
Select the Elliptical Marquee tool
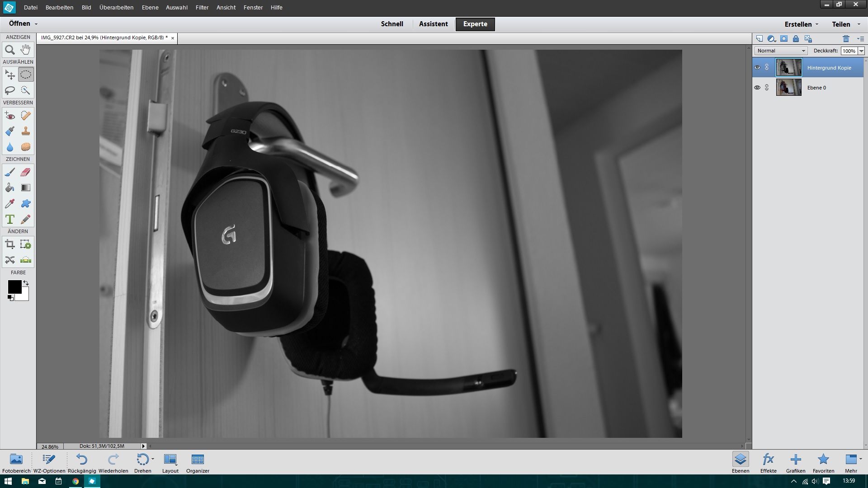(26, 75)
